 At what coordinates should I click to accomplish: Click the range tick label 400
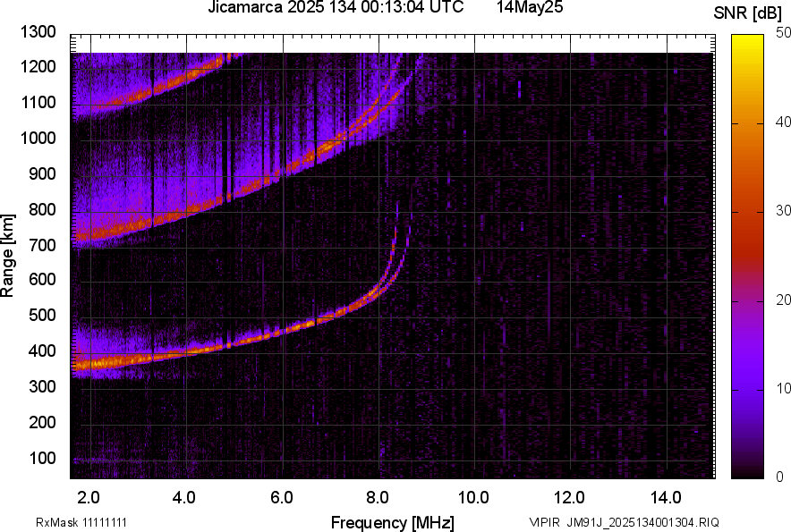[x=42, y=350]
